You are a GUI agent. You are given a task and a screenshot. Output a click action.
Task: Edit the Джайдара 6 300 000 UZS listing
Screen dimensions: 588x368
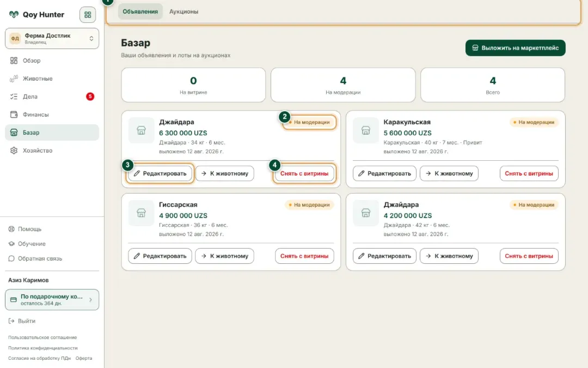[x=160, y=173]
